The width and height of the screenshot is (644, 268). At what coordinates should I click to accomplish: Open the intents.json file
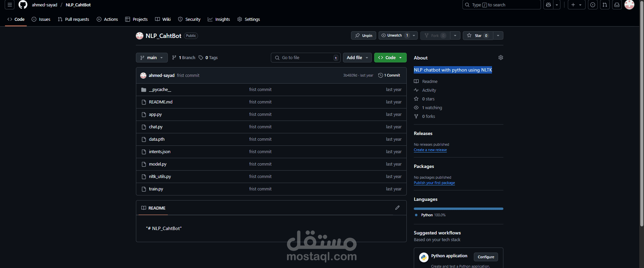160,152
